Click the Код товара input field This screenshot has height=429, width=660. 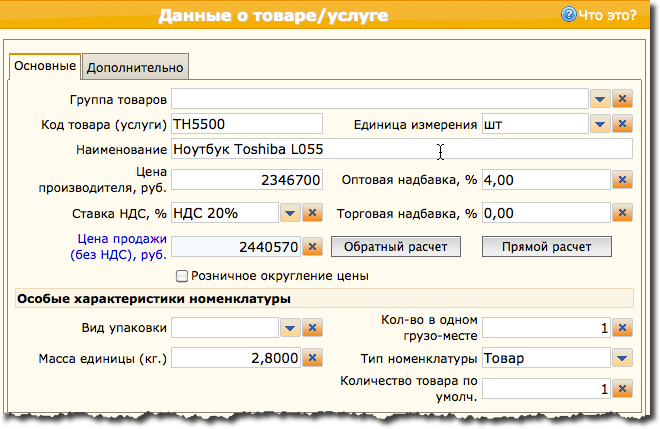246,124
